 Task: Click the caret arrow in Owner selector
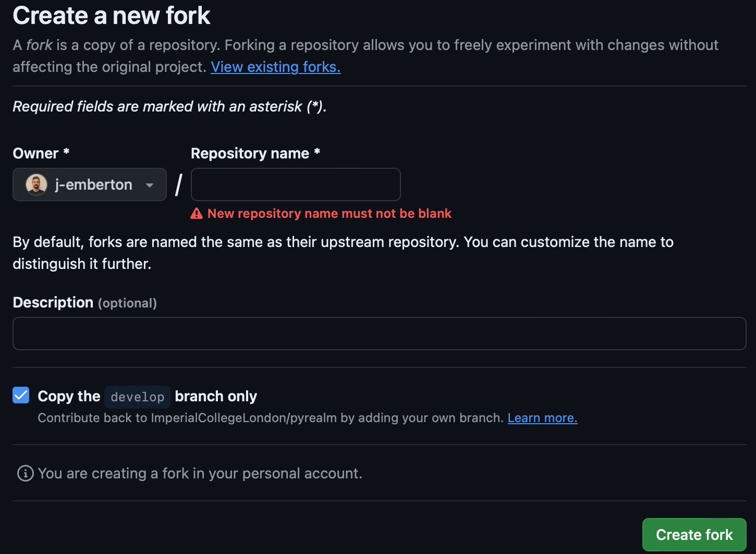click(150, 185)
